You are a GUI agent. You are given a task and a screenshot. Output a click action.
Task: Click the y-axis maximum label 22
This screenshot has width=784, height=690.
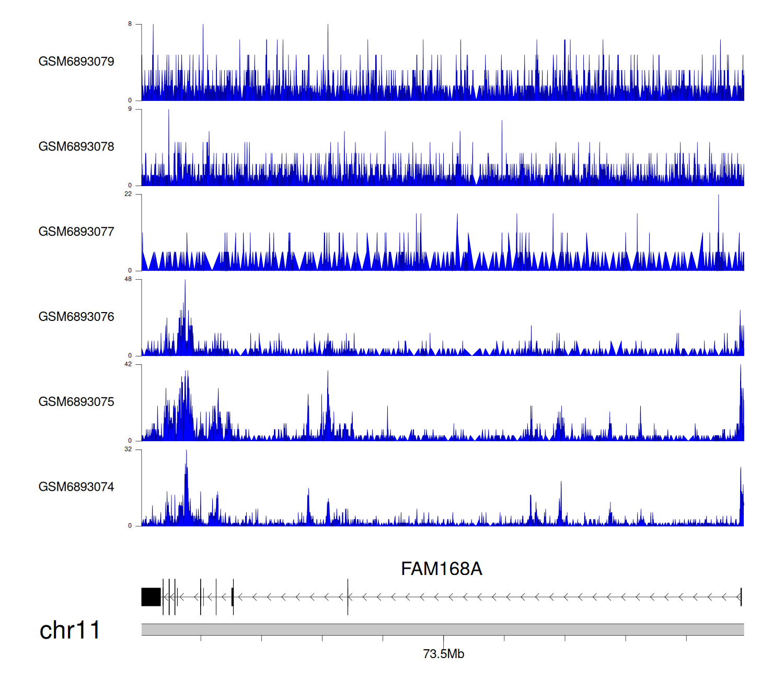(x=128, y=194)
